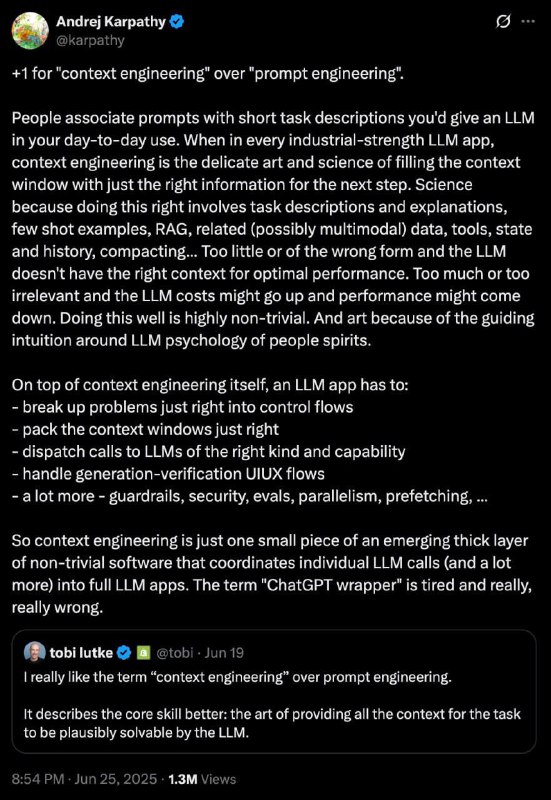Open the Grok explain-post icon
This screenshot has height=800, width=551.
(503, 22)
